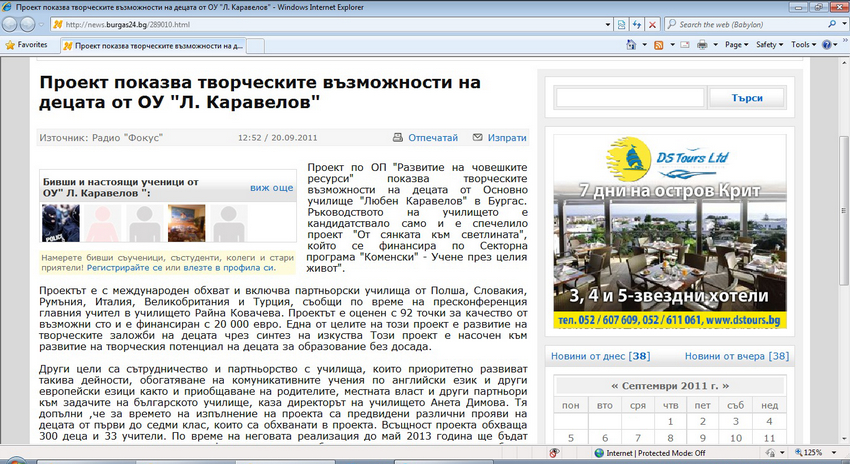Click the Babylon web search box
850x464 pixels.
pyautogui.click(x=745, y=24)
